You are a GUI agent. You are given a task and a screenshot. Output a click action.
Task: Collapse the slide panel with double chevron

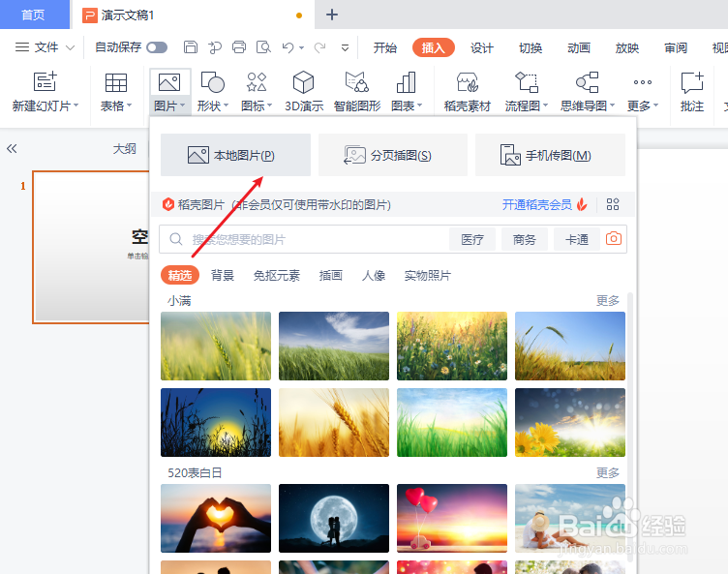[12, 149]
